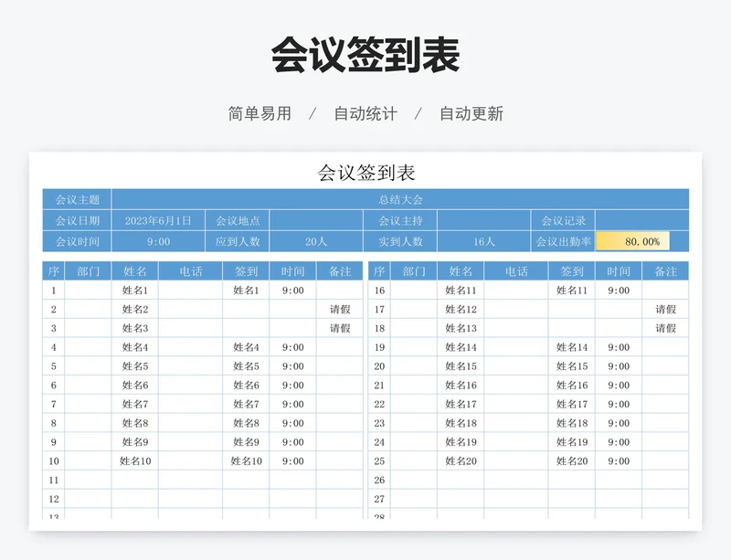Viewport: 731px width, 560px height.
Task: Click the 9:00 meeting time cell in the header
Action: 158,241
